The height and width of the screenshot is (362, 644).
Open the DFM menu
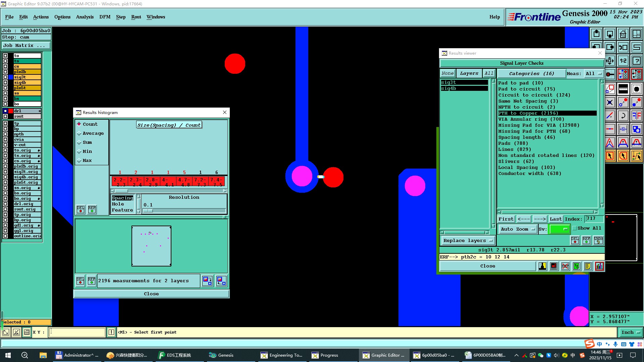click(x=105, y=17)
